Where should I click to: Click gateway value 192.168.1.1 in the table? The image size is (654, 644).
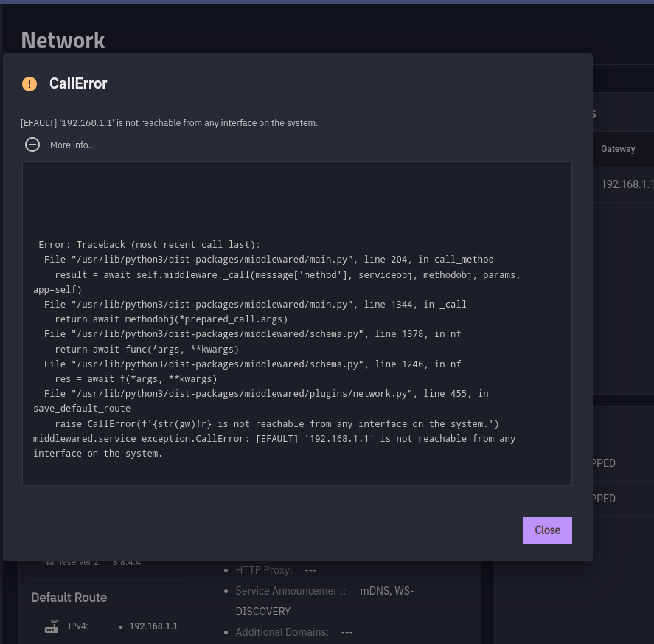pos(627,184)
